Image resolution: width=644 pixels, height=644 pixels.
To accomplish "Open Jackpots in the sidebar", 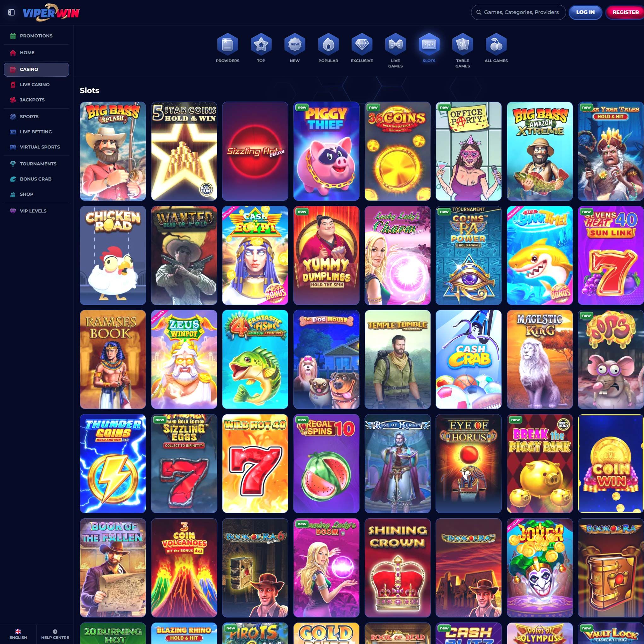I will pyautogui.click(x=36, y=100).
